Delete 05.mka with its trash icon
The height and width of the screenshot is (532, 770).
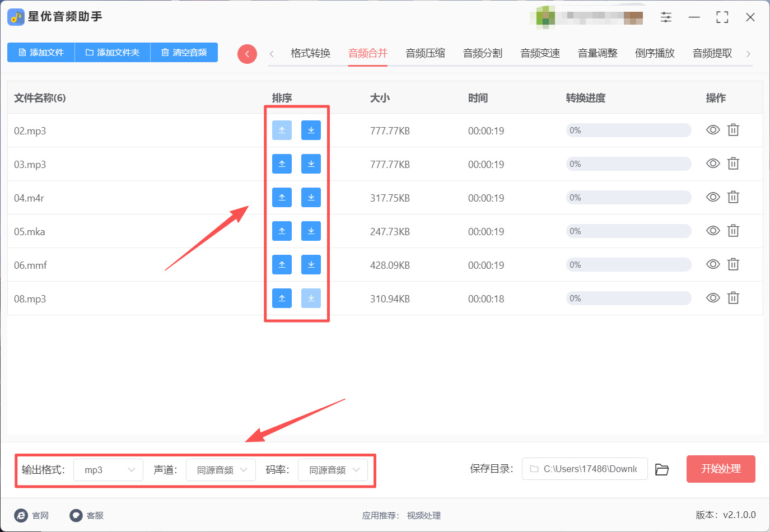[x=733, y=231]
